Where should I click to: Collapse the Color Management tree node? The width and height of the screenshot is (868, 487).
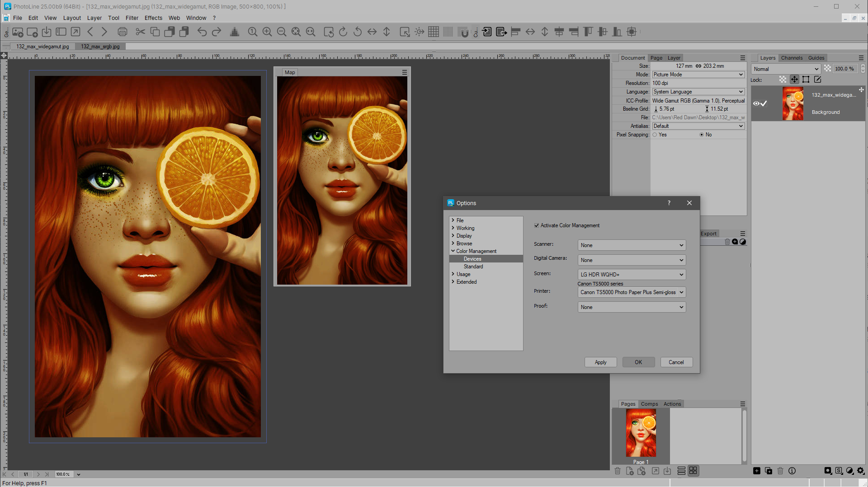[453, 251]
